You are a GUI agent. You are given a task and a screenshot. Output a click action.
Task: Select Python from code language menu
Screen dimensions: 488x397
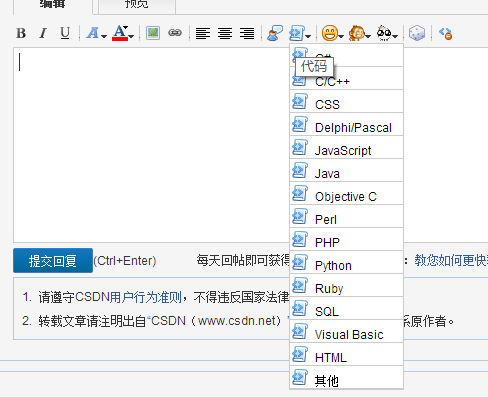coord(347,263)
